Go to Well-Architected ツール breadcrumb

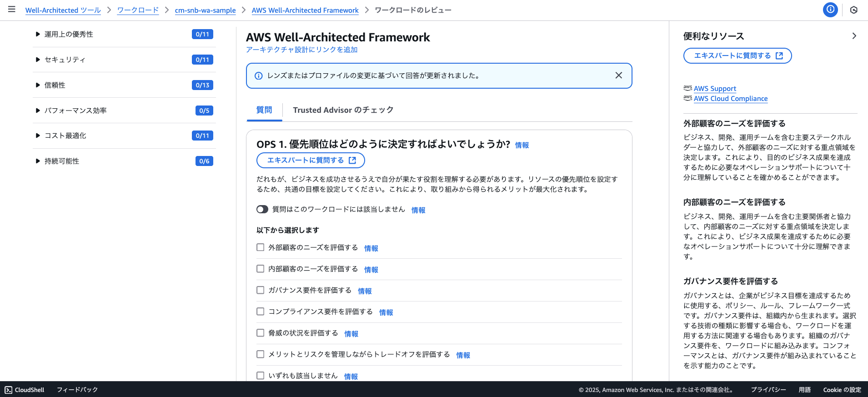click(x=63, y=10)
